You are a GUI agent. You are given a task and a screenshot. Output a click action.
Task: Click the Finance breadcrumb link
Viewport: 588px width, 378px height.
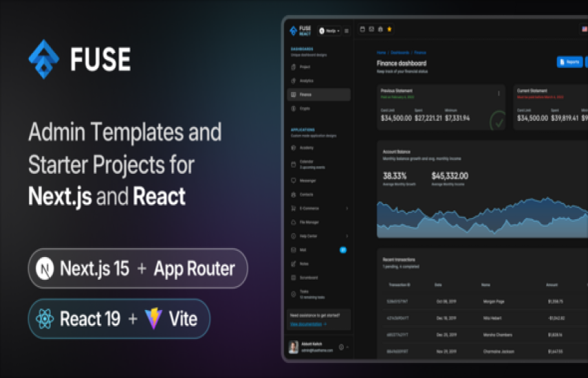(420, 53)
